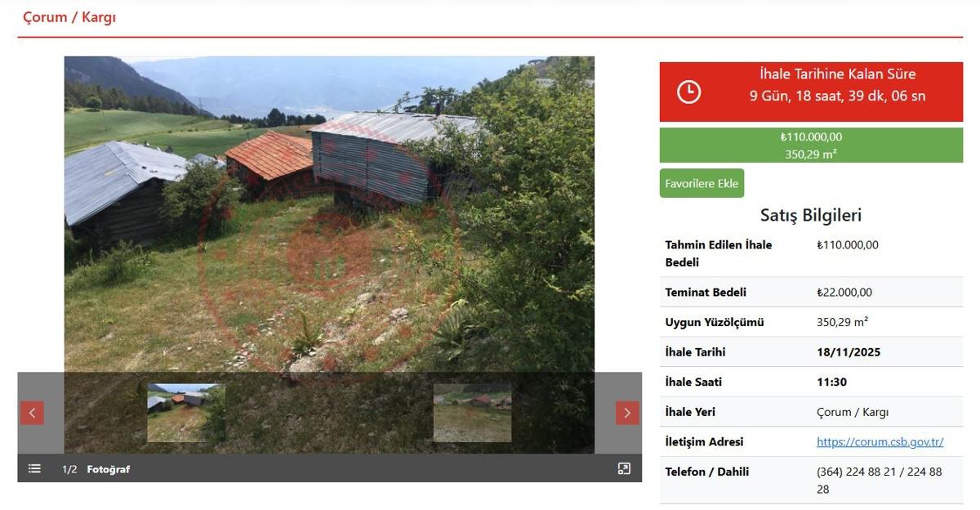Select the İhale Tarihi date 18/11/2025
Screen dimensions: 980x510
coord(849,352)
